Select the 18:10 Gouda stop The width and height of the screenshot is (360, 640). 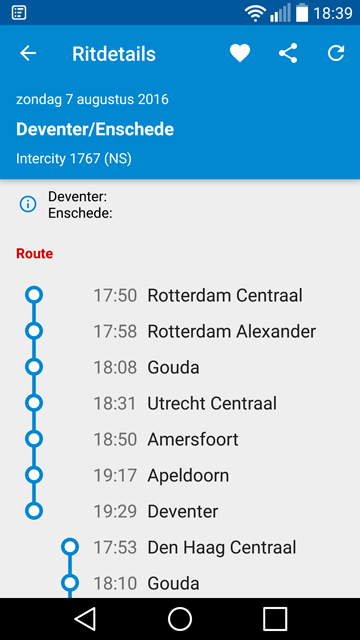pos(180,583)
